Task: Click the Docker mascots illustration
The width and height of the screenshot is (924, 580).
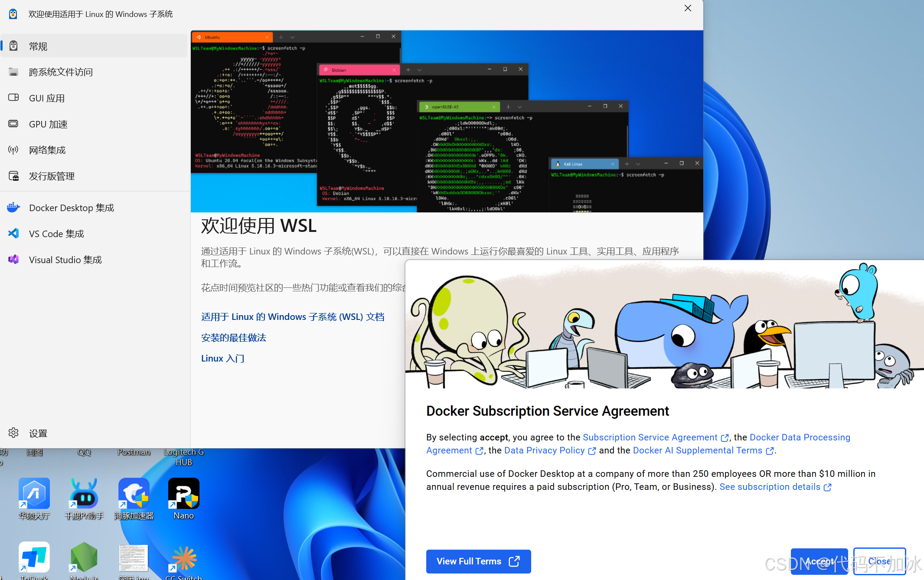Action: [664, 324]
